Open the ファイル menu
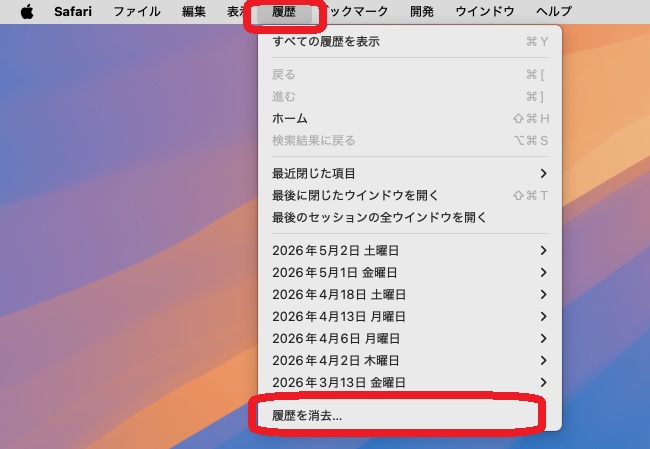 click(x=137, y=12)
